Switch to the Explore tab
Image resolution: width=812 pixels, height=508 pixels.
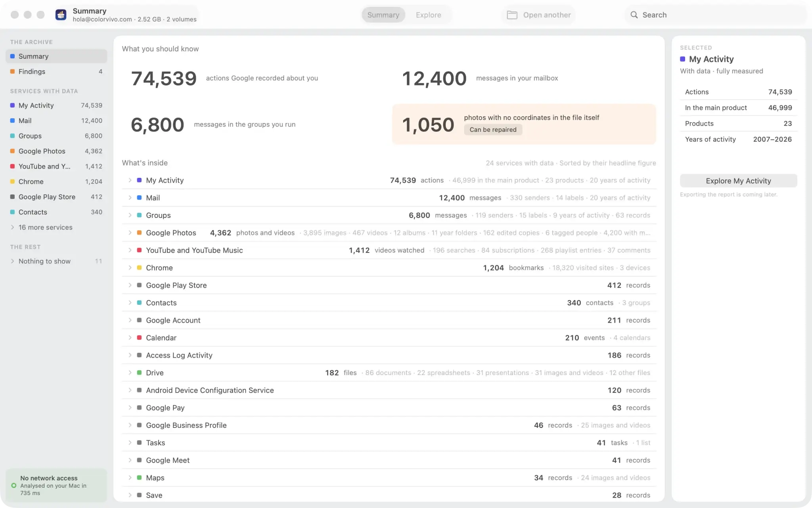(x=428, y=15)
